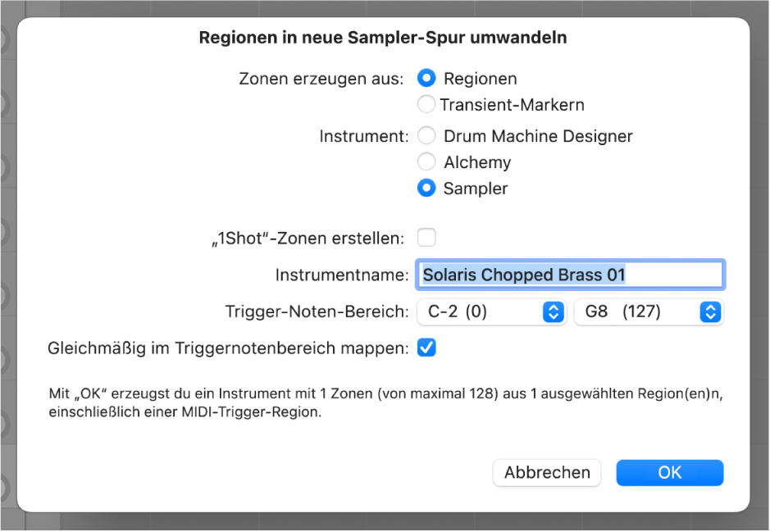The width and height of the screenshot is (770, 532).
Task: Select "Regionen" for zone creation
Action: pos(426,79)
